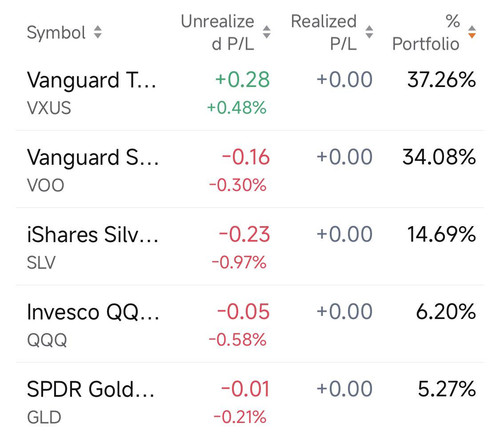The image size is (500, 438).
Task: Sort by Unrealized P/L arrows
Action: (266, 32)
